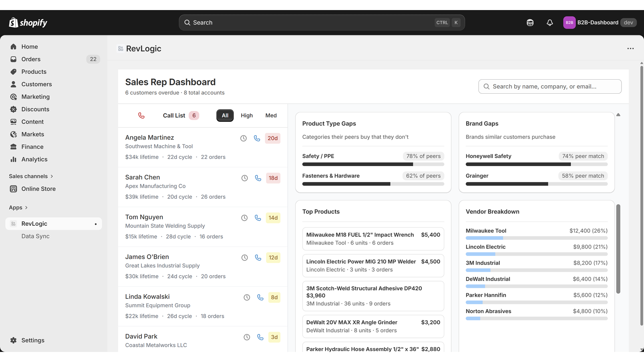
Task: Expand the Apps section
Action: pos(18,208)
